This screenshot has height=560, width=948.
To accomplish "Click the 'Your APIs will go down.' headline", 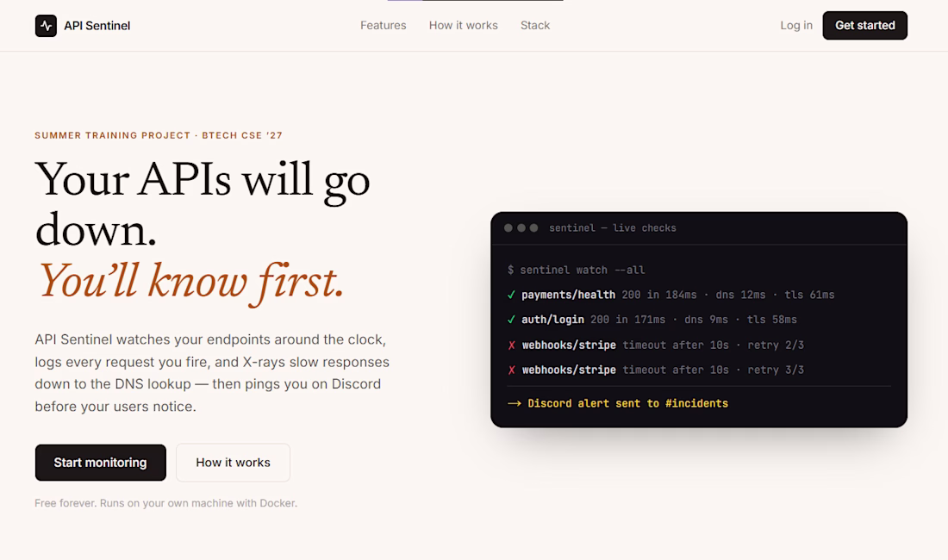I will pos(202,204).
